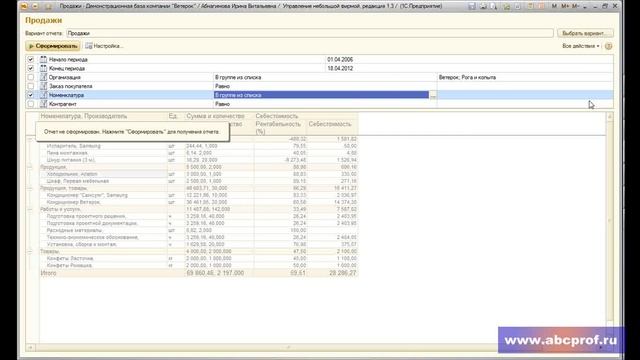Open the Все действия dropdown menu
640x360 pixels.
[581, 46]
